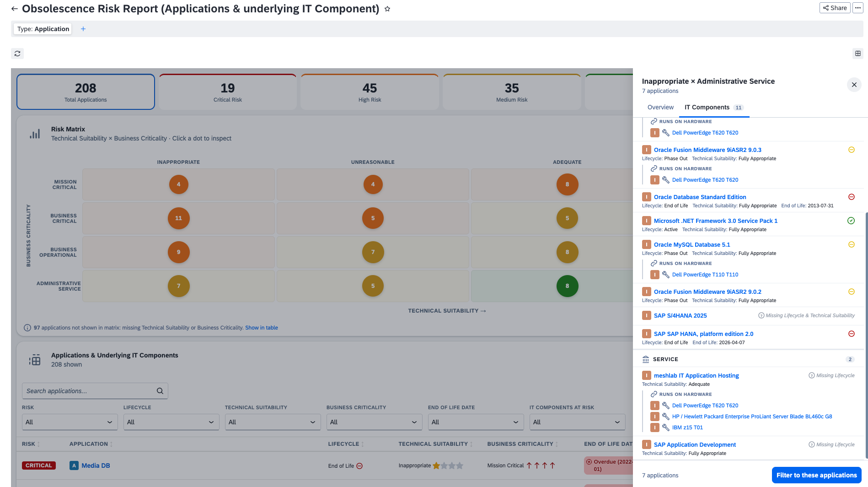Sort by Business Criticality column header
Screen dimensions: 868x487
(523, 444)
